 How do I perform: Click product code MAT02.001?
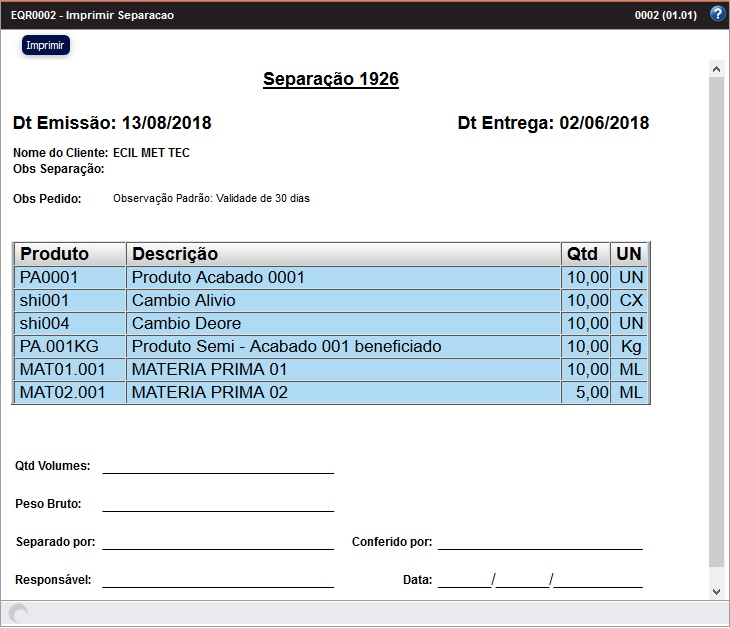pos(62,392)
